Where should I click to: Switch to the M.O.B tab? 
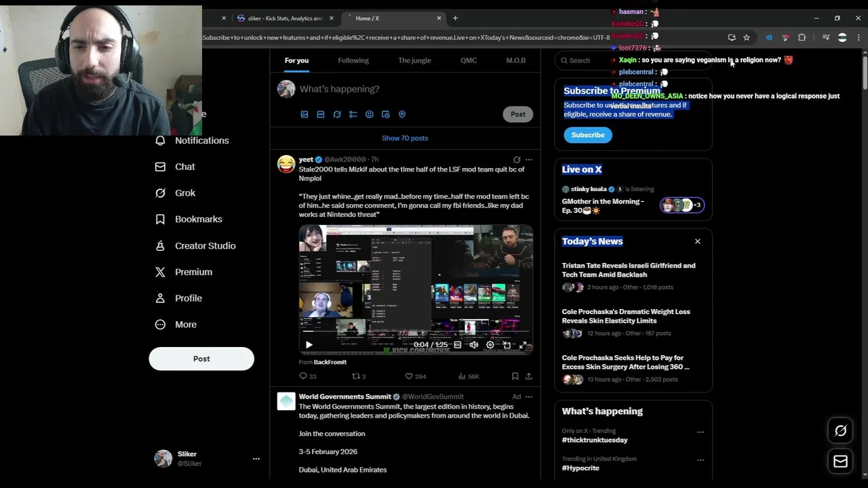[x=515, y=60]
